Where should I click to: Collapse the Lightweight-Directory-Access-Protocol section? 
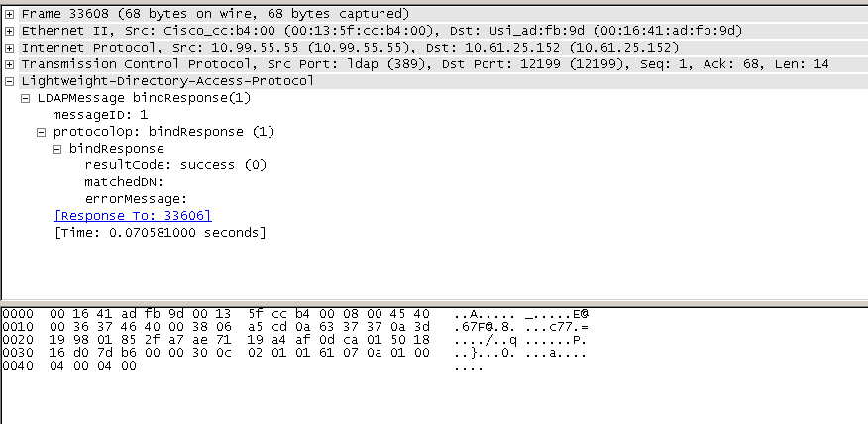(x=9, y=82)
